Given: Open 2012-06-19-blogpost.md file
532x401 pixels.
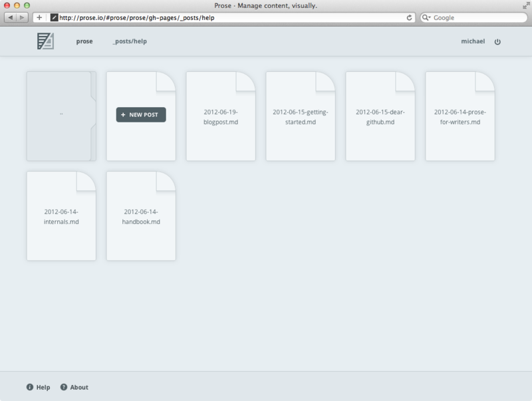Looking at the screenshot, I should [x=221, y=116].
